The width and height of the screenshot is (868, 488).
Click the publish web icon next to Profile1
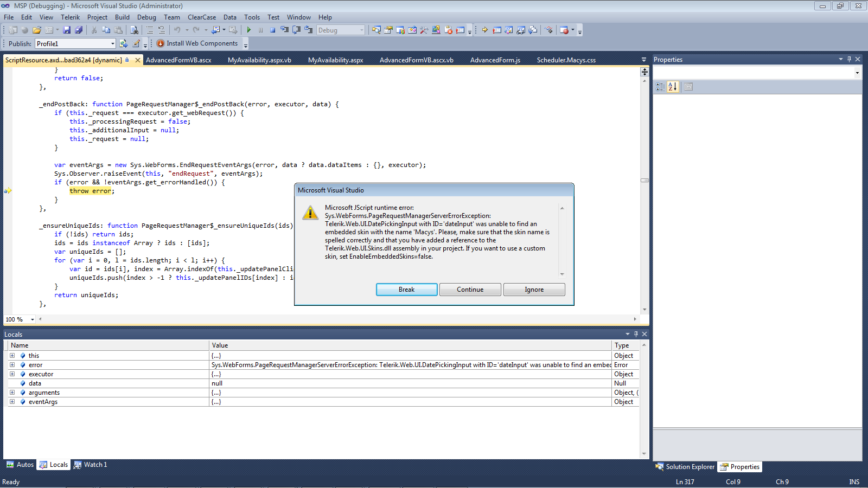[x=124, y=43]
